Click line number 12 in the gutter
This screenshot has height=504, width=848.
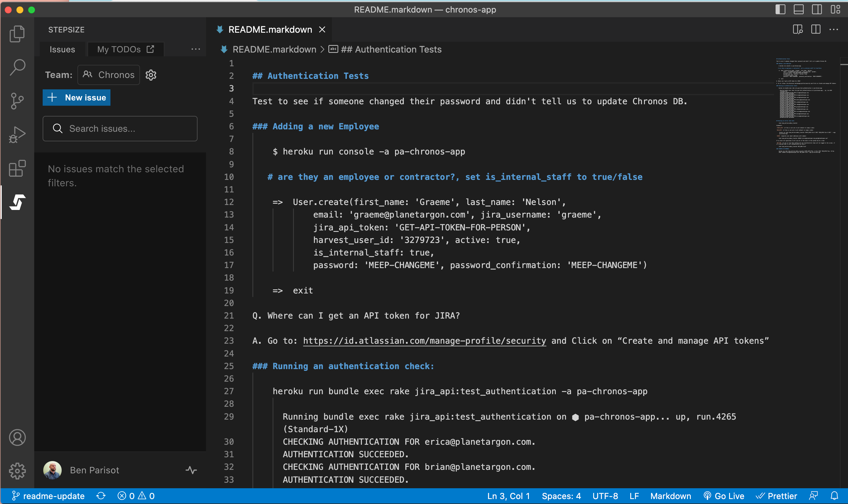pyautogui.click(x=229, y=202)
